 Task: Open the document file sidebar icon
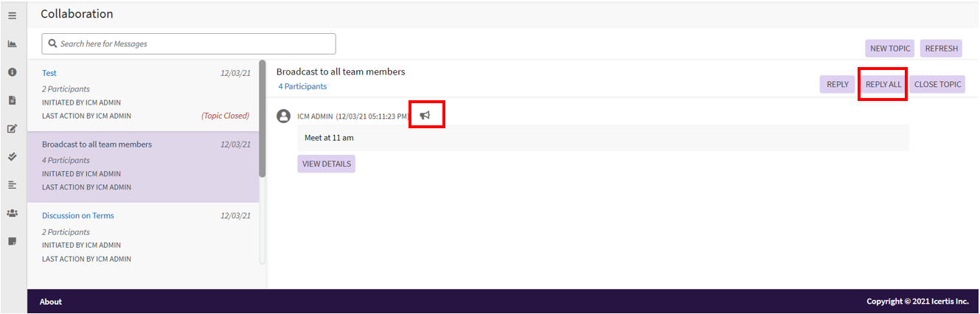coord(12,100)
